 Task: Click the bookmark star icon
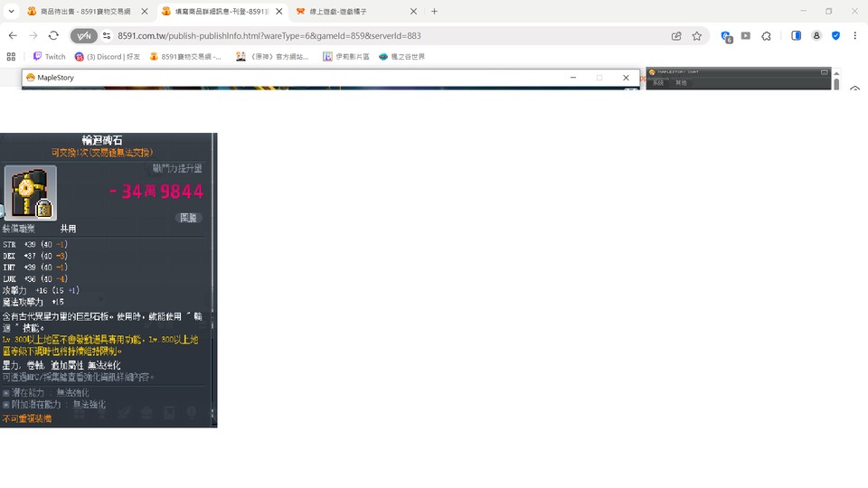click(696, 36)
